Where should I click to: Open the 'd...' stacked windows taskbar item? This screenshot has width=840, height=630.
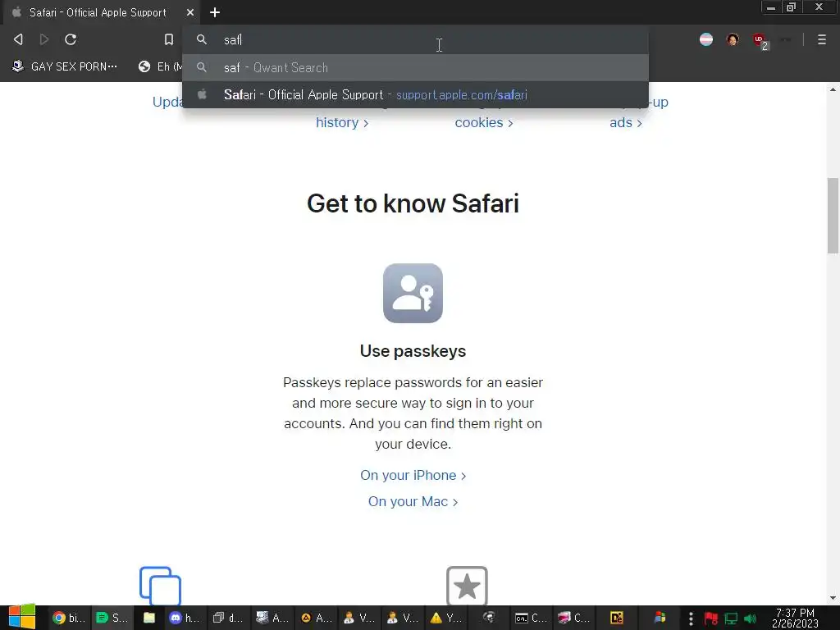click(228, 618)
